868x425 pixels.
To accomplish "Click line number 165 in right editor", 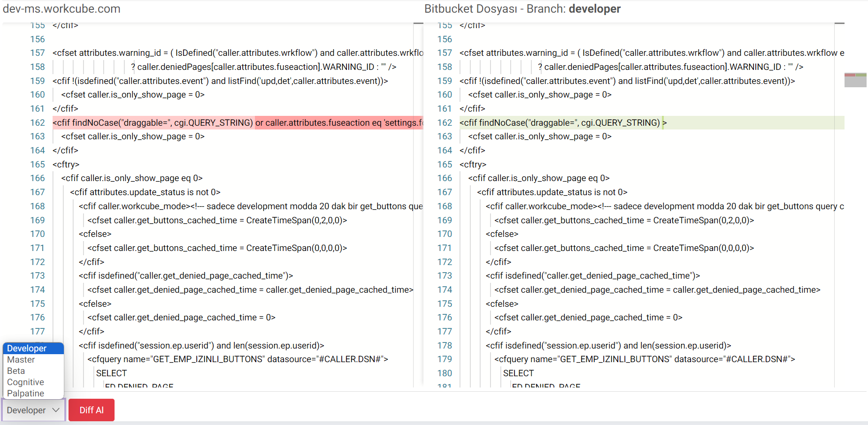I will 445,165.
